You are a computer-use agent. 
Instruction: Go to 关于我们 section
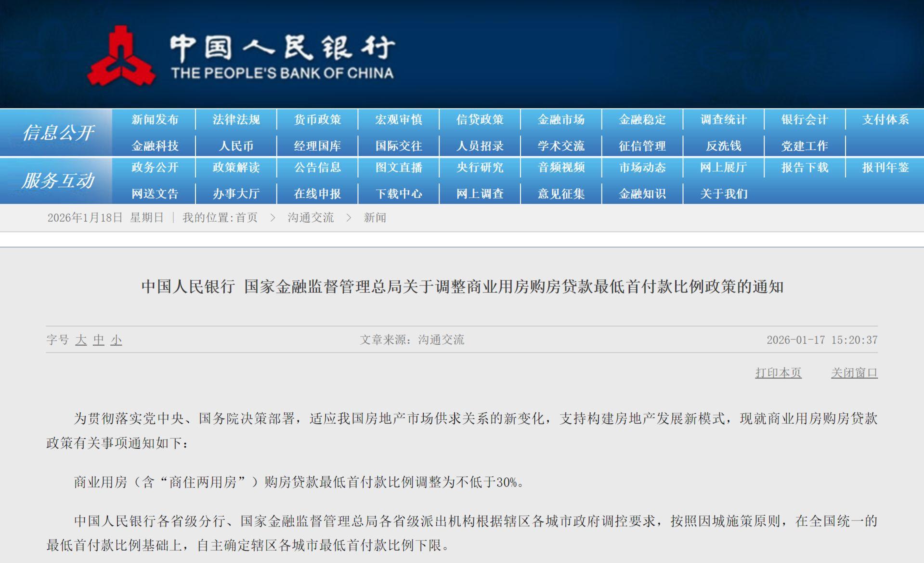tap(724, 193)
